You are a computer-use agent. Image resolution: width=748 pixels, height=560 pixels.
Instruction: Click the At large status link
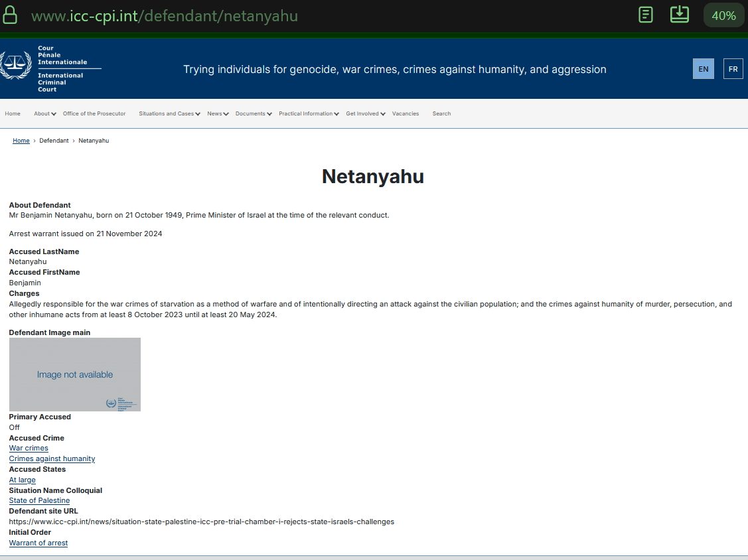(22, 480)
